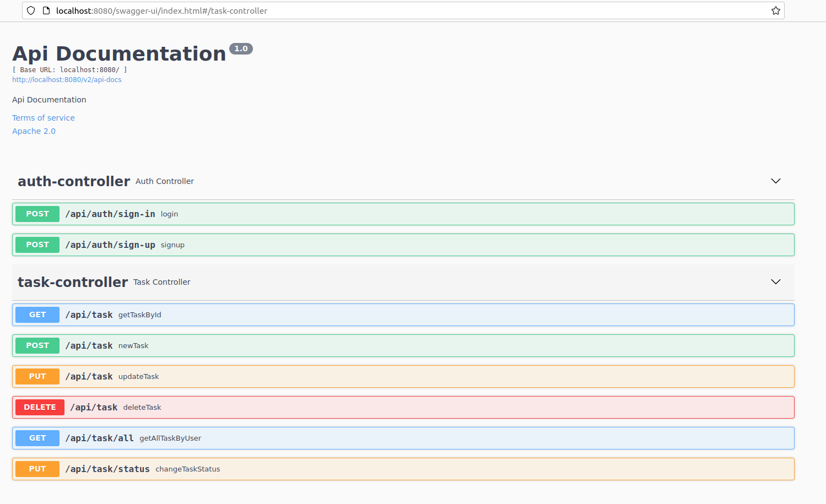Open the changeTaskStatus endpoint row

click(386, 469)
